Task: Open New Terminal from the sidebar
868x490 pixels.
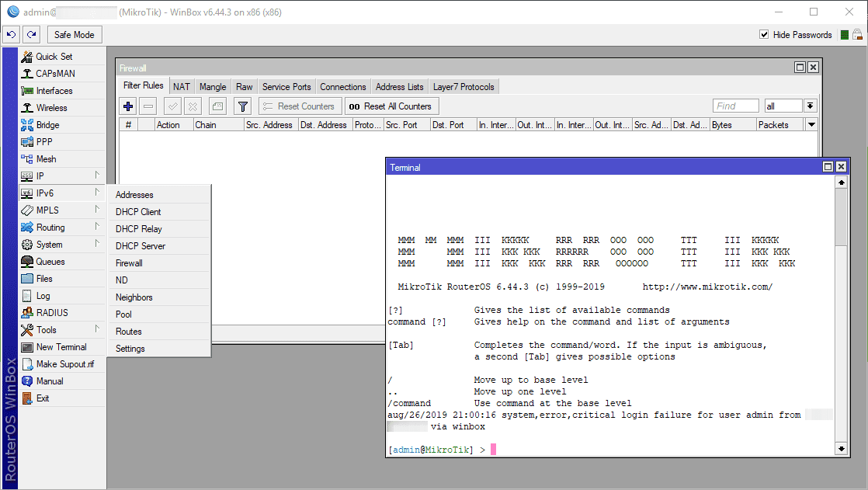Action: coord(62,347)
